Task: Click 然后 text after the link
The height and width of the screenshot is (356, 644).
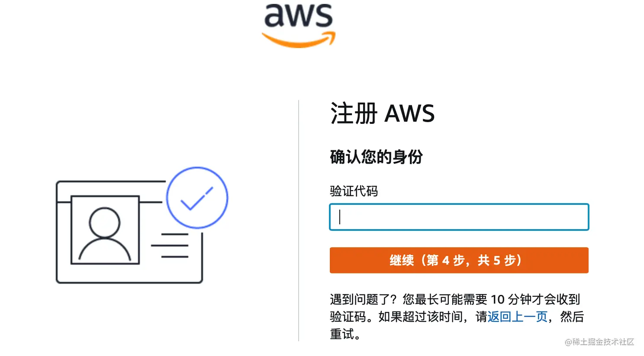Action: click(x=572, y=317)
